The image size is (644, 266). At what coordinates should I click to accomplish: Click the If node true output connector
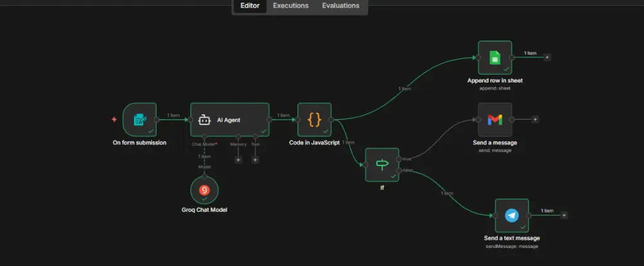coord(399,159)
